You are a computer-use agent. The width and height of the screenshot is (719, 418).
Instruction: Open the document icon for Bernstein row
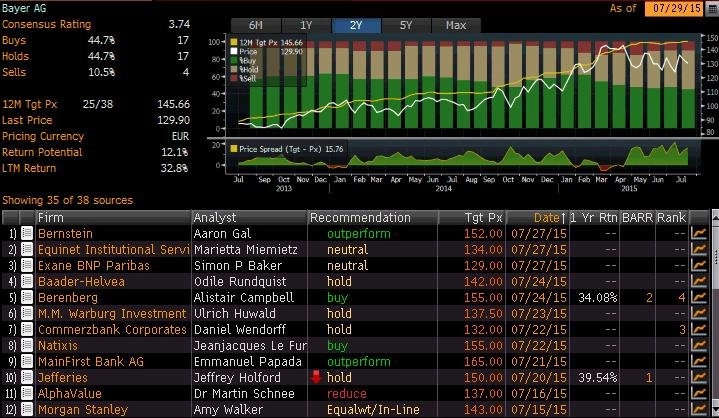tap(27, 233)
